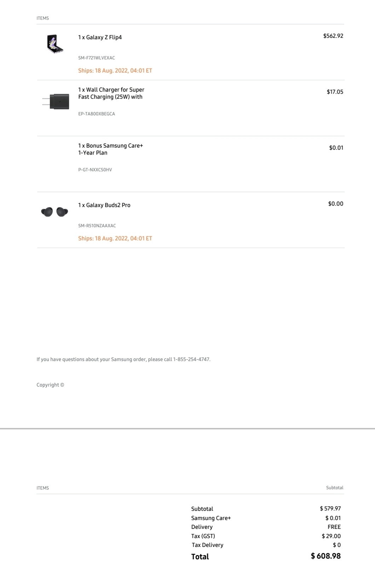375x588 pixels.
Task: Click the Wall Charger product image
Action: coord(56,102)
